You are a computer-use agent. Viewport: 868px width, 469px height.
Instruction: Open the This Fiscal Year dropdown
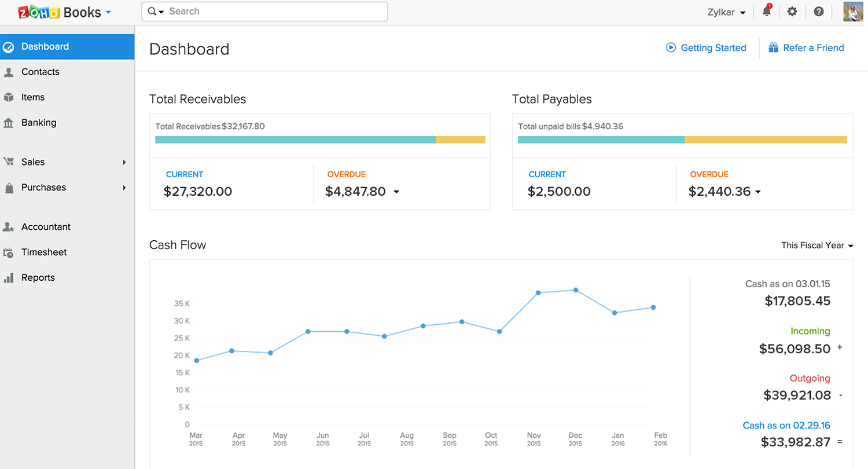pos(817,246)
